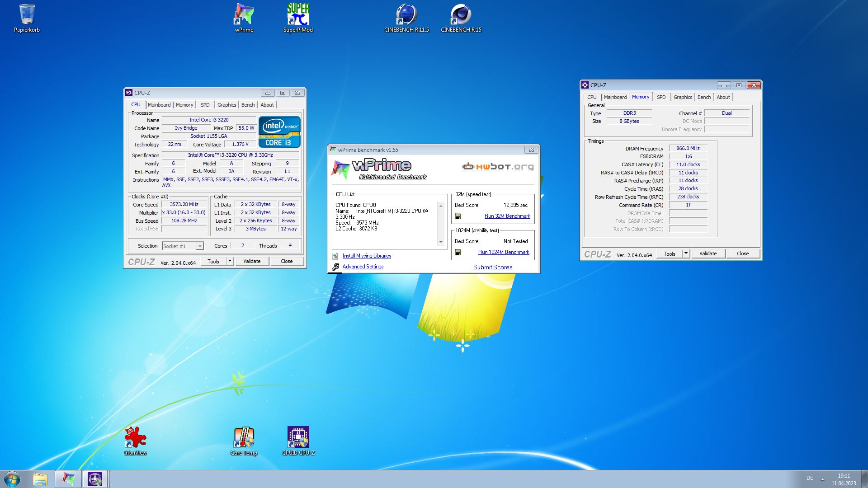Open the Windows Start menu orb
The height and width of the screenshot is (488, 868).
click(12, 479)
